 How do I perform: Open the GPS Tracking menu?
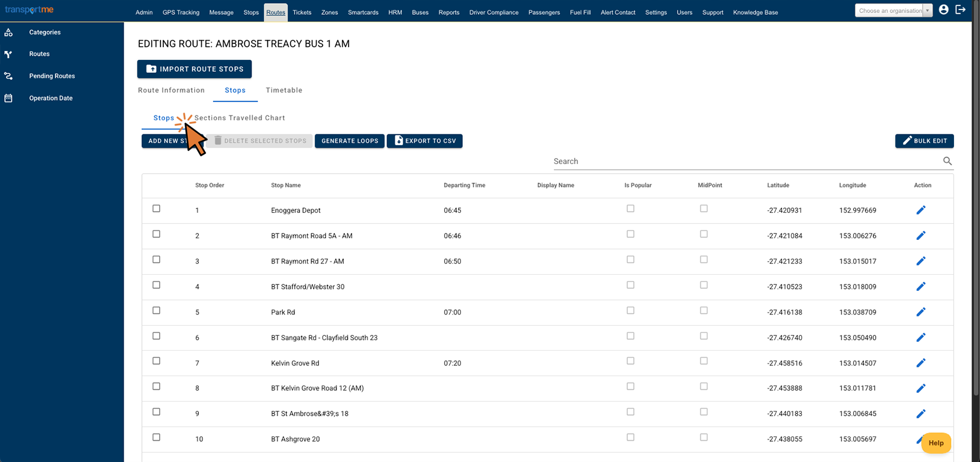(x=180, y=12)
